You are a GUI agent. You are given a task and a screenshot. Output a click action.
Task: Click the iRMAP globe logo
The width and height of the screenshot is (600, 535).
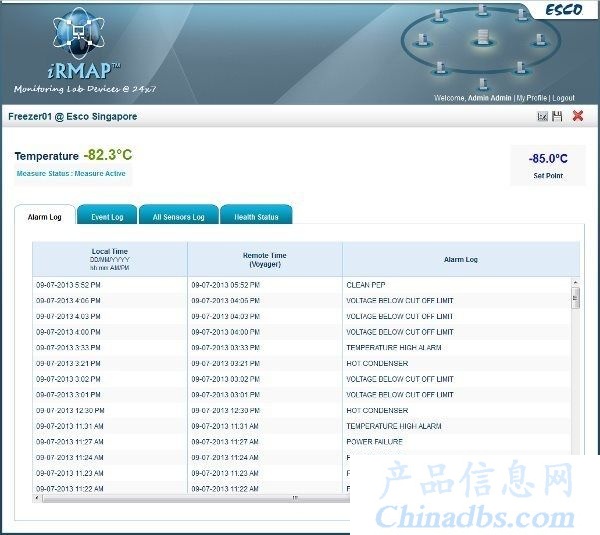(x=78, y=34)
